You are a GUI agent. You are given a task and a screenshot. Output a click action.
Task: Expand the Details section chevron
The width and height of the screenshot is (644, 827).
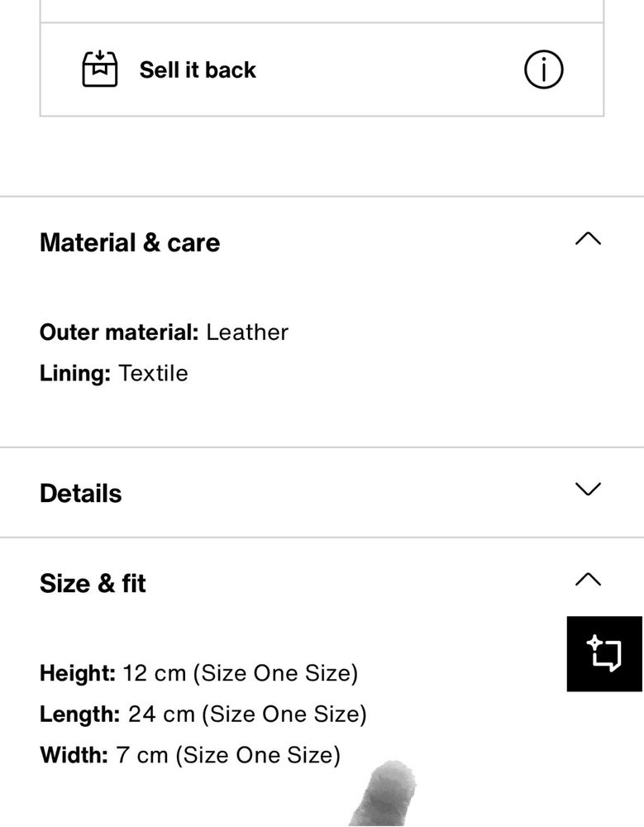click(588, 489)
